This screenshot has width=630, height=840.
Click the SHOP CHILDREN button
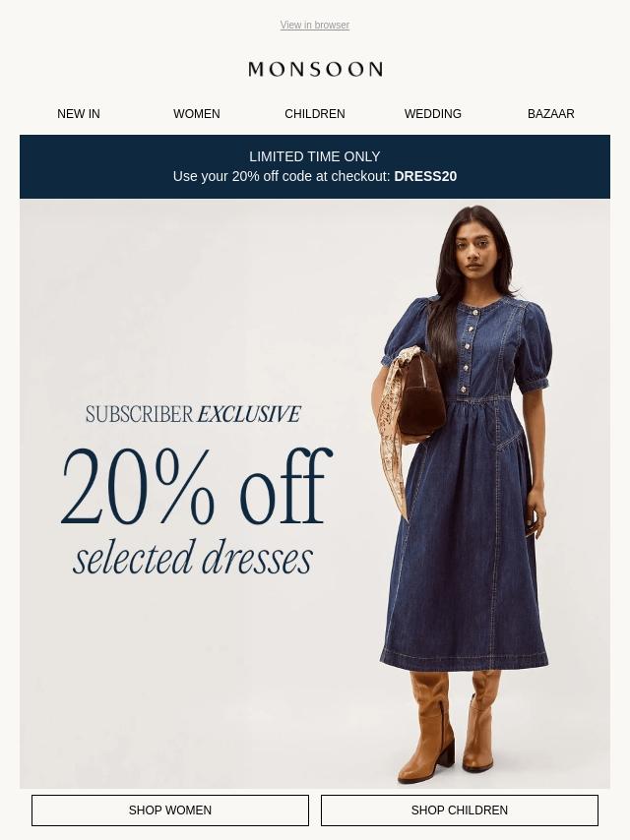[460, 810]
